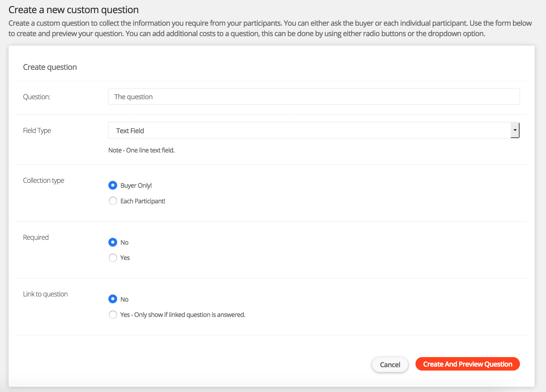
Task: Click the intro description paragraph under the title
Action: point(270,28)
